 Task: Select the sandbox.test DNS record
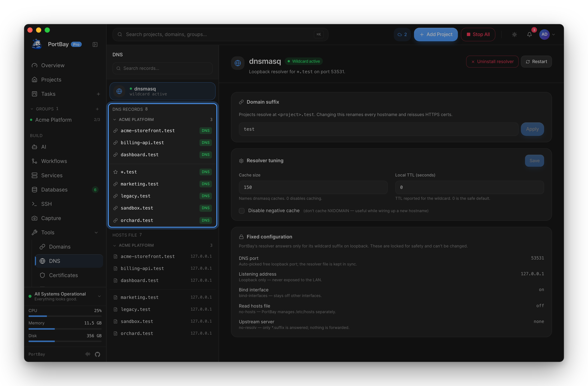click(163, 208)
